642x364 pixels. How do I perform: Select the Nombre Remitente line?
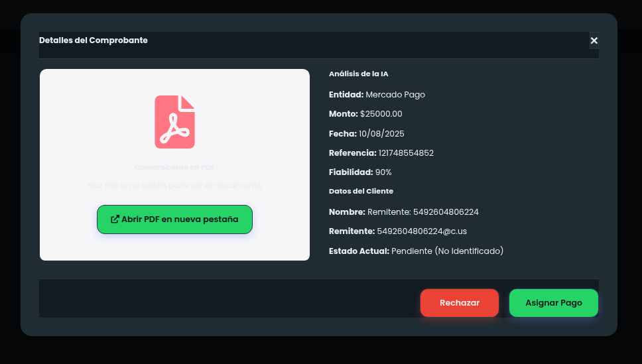[x=403, y=212]
